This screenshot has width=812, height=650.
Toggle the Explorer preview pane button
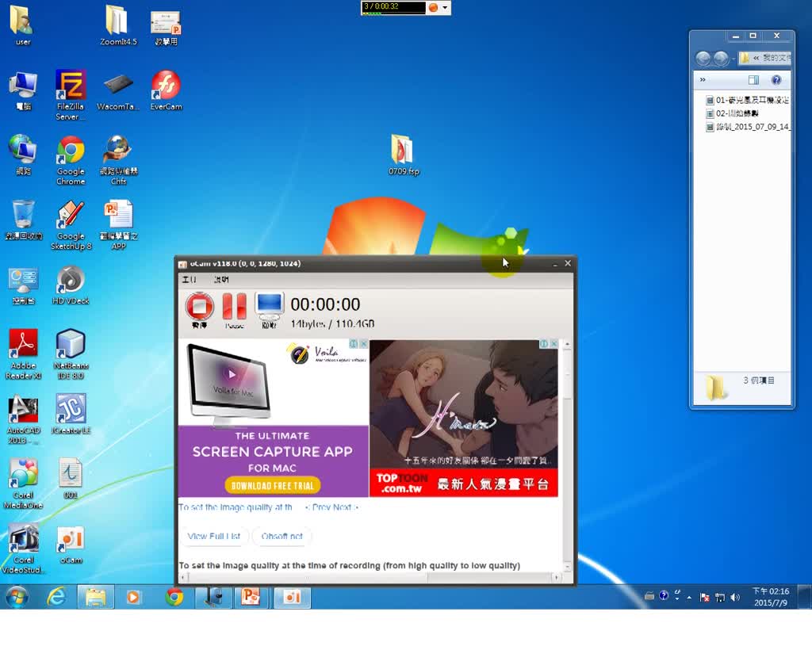click(753, 80)
